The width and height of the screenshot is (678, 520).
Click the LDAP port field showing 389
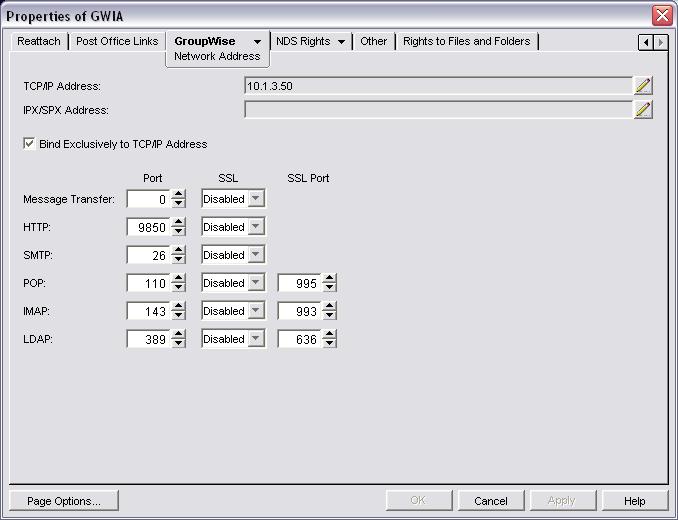[148, 339]
